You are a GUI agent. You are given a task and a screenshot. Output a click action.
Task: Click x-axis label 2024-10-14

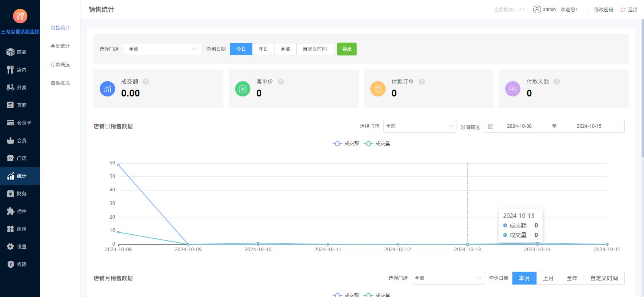(537, 250)
